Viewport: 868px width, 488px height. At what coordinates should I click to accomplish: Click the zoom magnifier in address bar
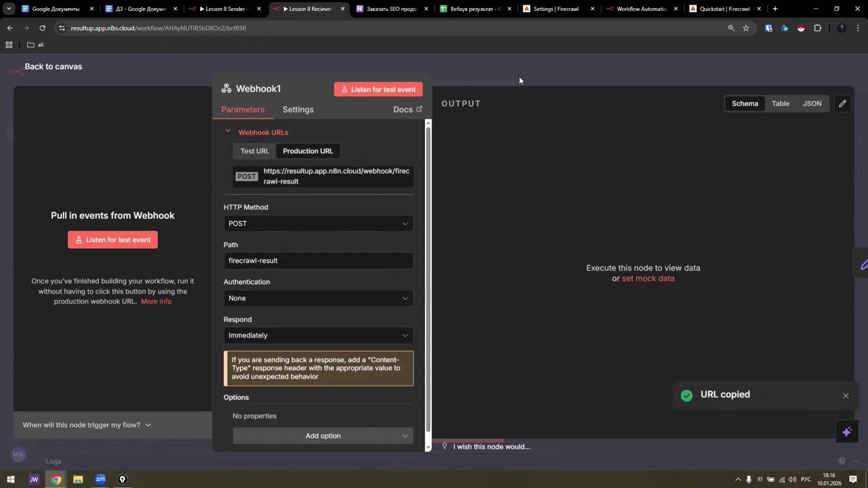[731, 28]
